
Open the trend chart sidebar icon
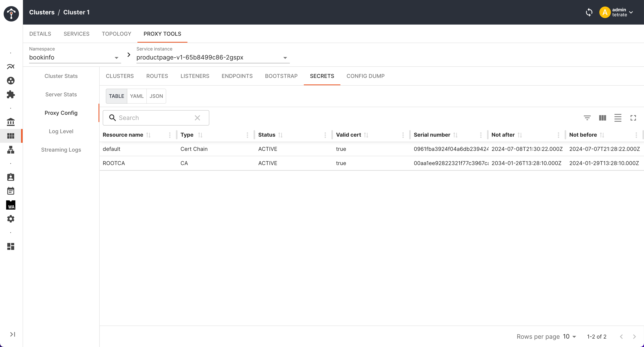[11, 67]
